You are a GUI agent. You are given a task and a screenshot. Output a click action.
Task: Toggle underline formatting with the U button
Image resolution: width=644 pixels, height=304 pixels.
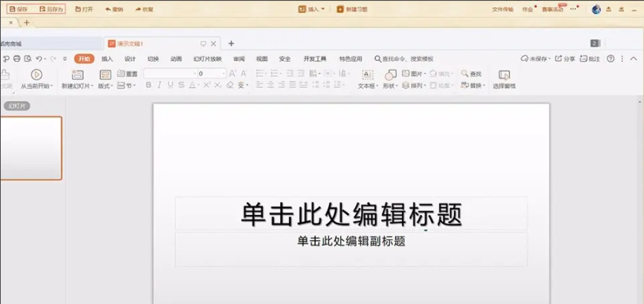pos(170,85)
